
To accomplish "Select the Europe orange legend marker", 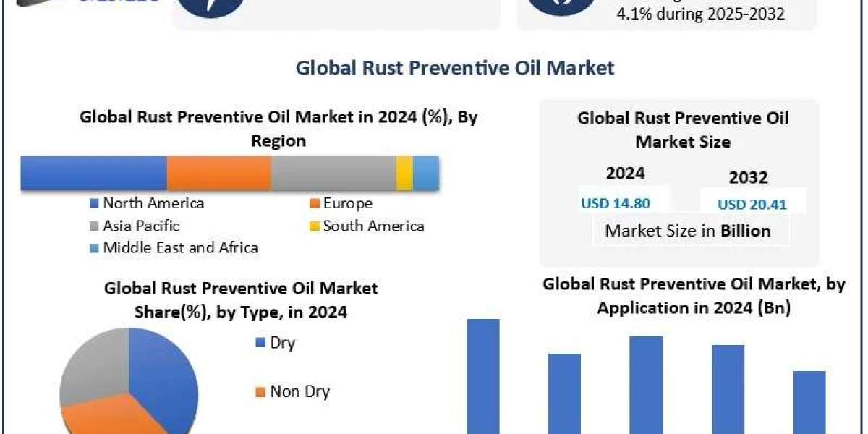I will pos(315,204).
